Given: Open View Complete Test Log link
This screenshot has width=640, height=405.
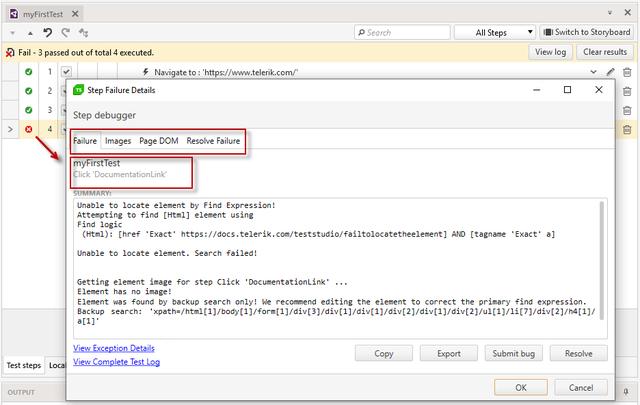Looking at the screenshot, I should [116, 362].
